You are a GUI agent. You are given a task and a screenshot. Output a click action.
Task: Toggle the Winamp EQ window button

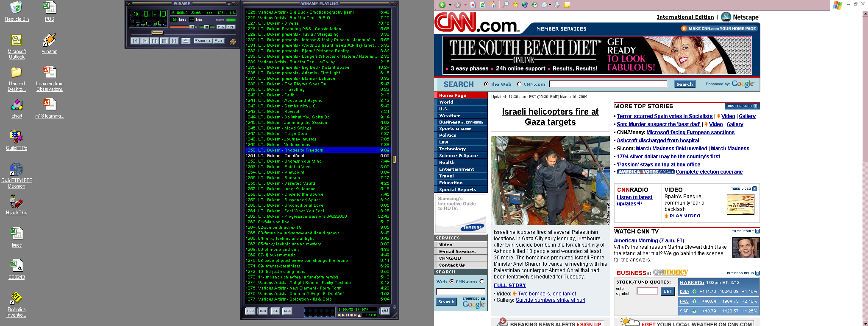[221, 27]
